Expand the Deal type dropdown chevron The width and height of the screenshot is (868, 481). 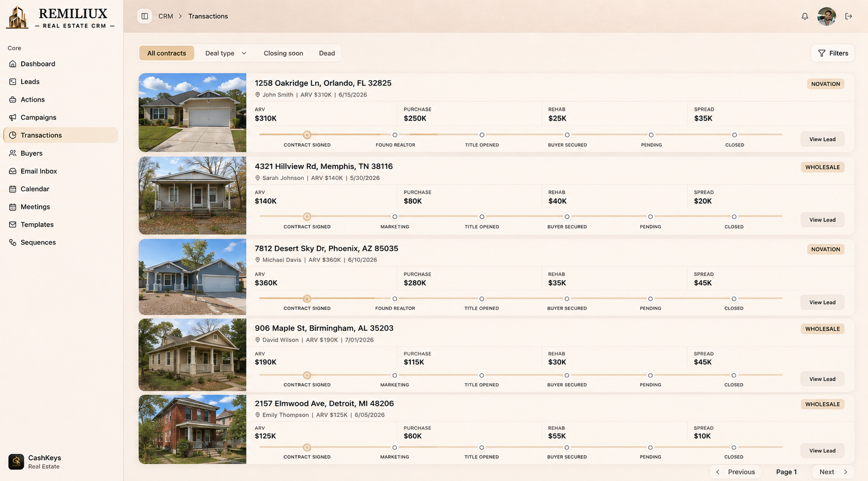[244, 53]
